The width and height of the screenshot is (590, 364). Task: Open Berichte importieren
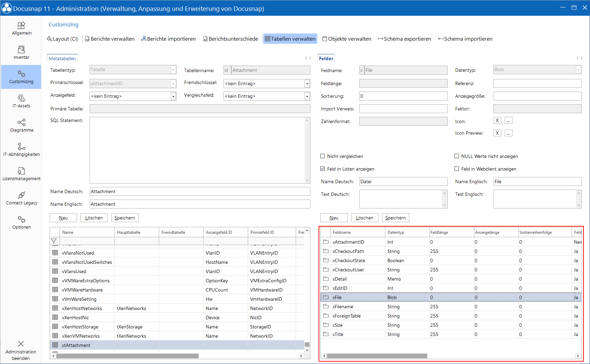point(168,39)
